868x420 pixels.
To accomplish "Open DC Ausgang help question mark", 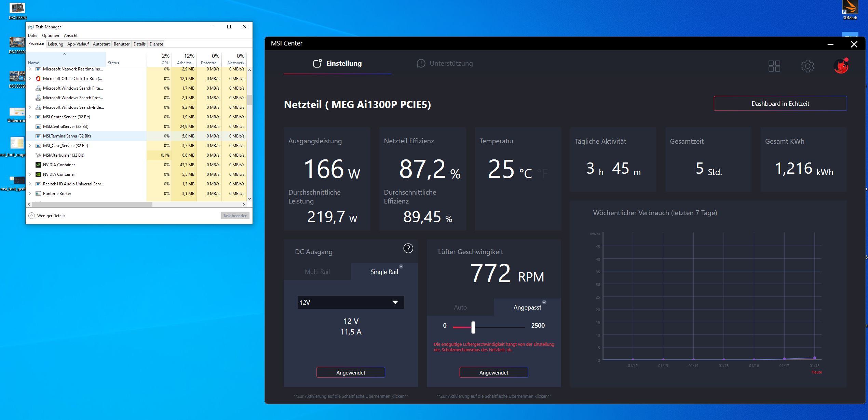I will 408,248.
